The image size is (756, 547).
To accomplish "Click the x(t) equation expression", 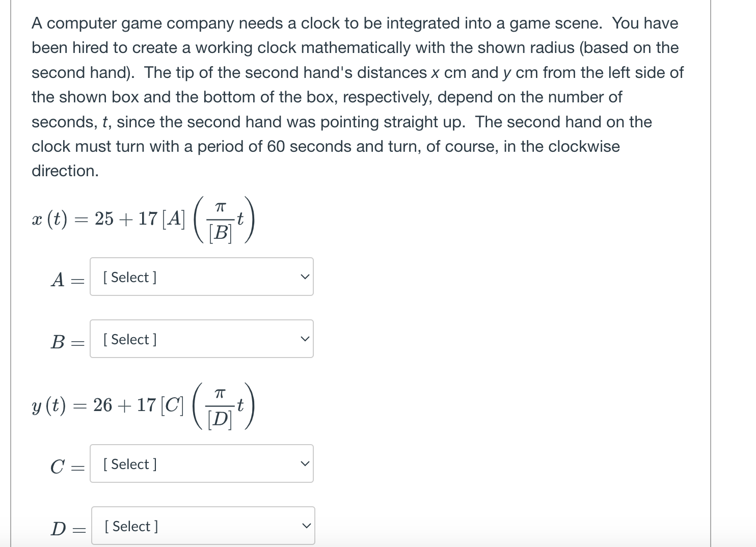I will coord(143,219).
